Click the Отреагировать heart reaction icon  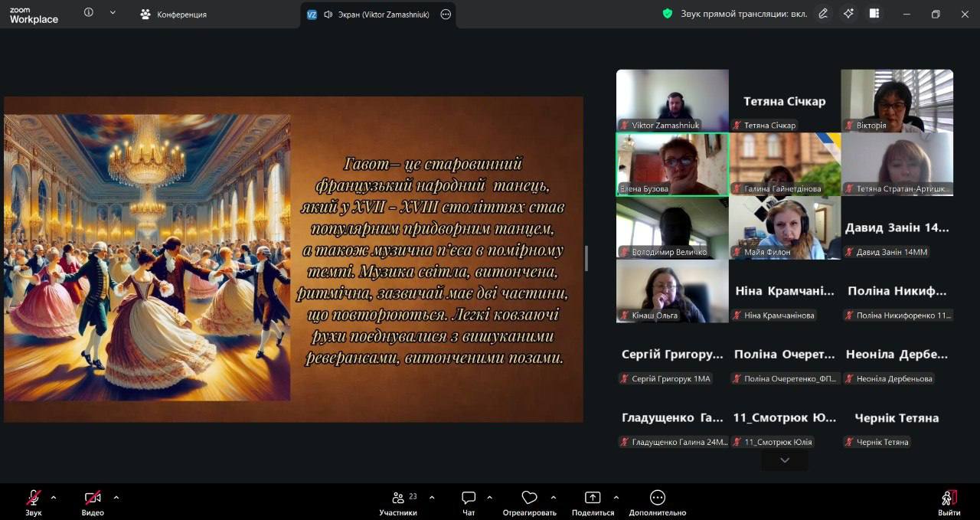pyautogui.click(x=529, y=499)
